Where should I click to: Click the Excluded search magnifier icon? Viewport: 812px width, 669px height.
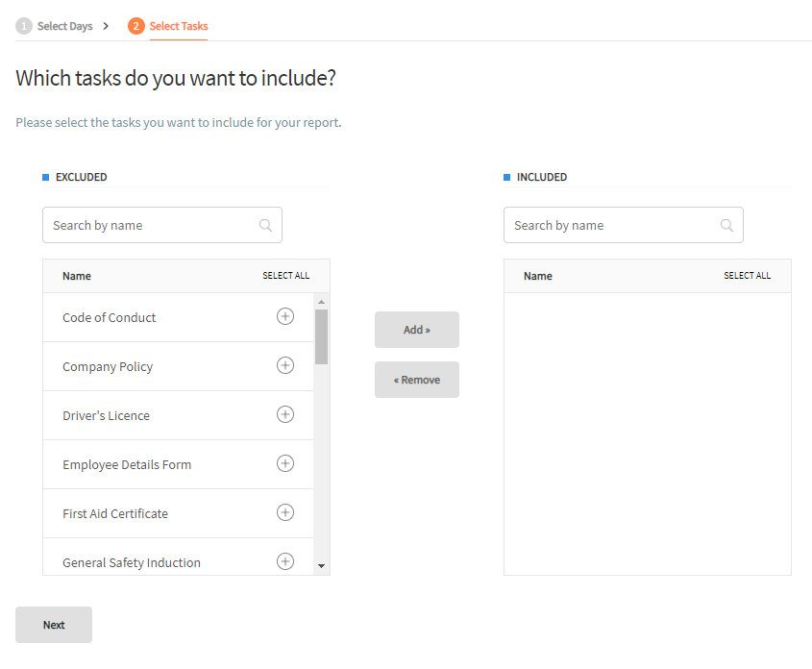[265, 225]
